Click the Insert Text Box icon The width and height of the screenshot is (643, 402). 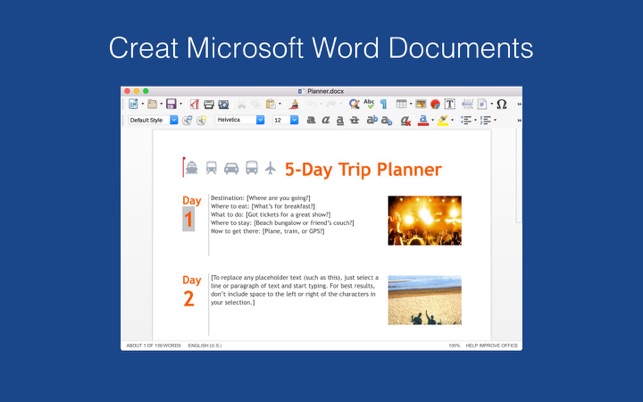pyautogui.click(x=449, y=104)
